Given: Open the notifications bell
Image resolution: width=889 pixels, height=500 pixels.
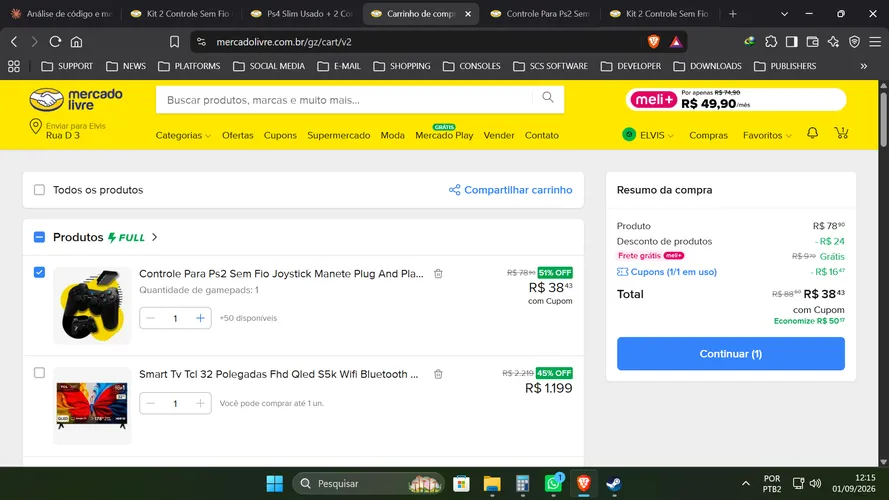Looking at the screenshot, I should pyautogui.click(x=812, y=133).
